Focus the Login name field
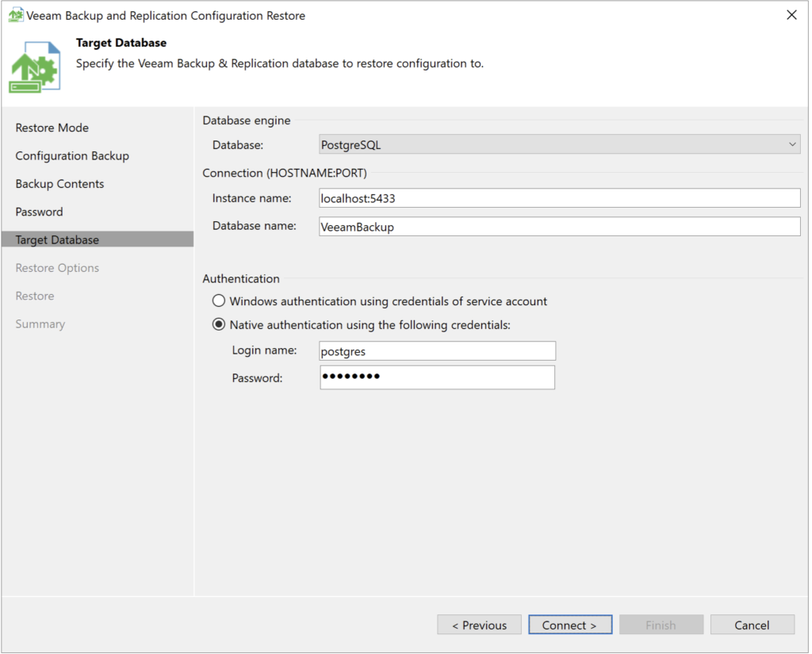 (437, 350)
